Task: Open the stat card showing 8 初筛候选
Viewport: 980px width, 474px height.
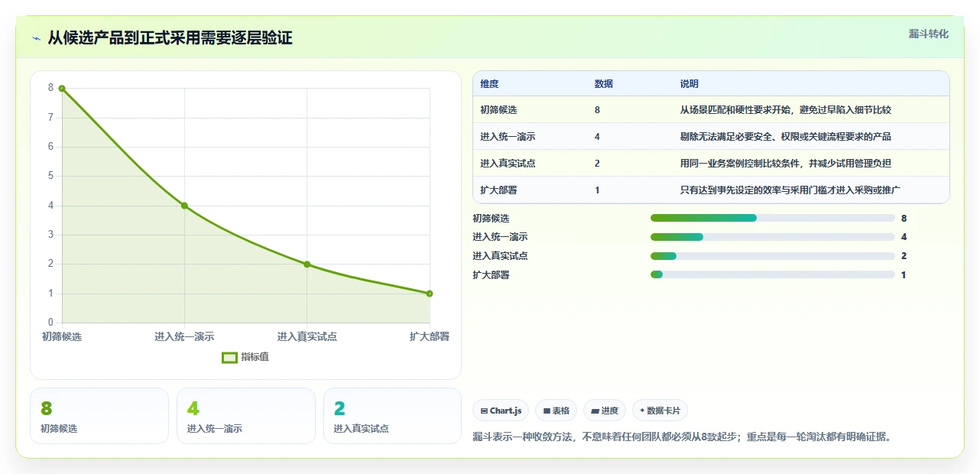Action: coord(99,416)
